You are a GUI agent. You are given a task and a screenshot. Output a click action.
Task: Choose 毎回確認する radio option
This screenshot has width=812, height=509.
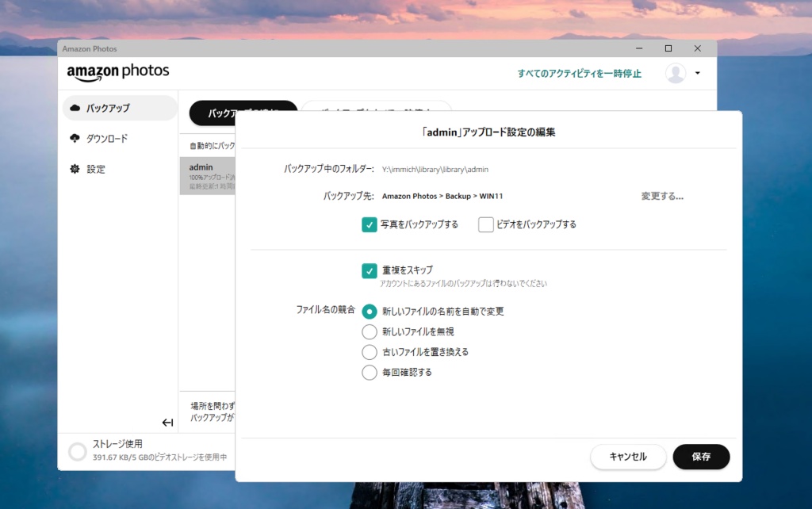370,373
